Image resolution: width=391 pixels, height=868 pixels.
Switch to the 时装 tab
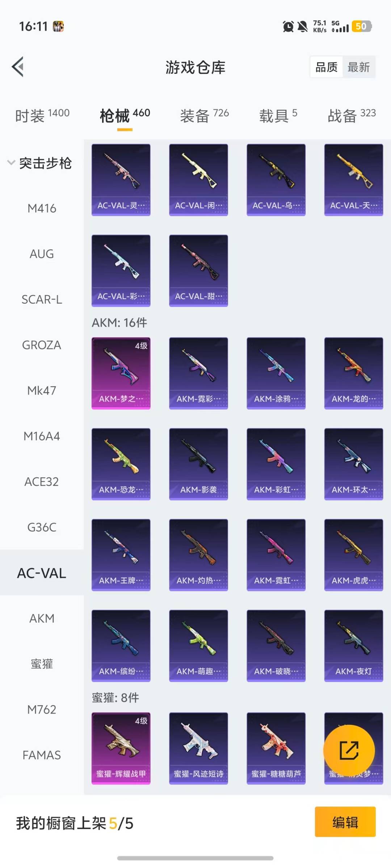click(x=42, y=116)
